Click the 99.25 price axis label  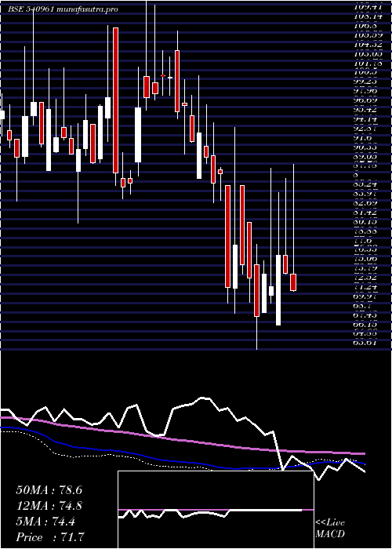click(365, 82)
